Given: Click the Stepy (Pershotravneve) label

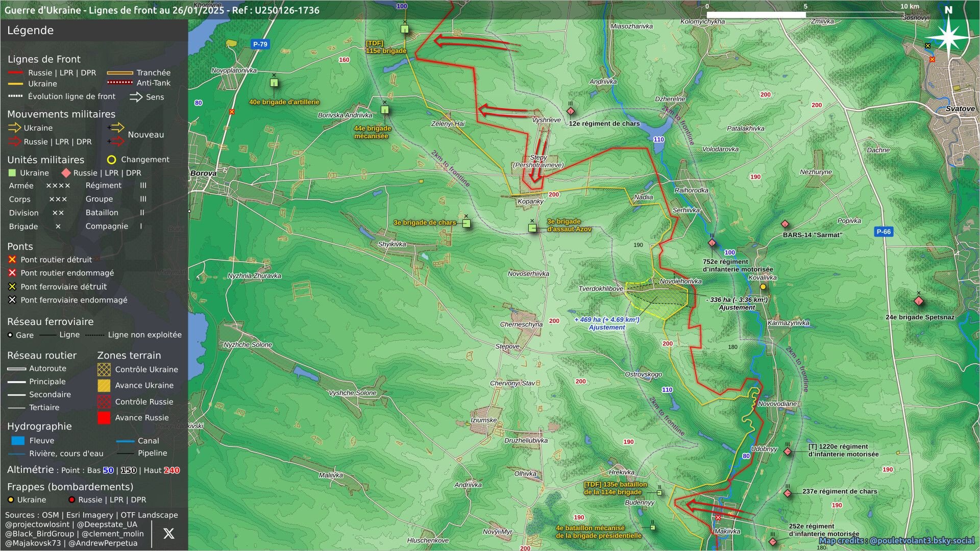Looking at the screenshot, I should click(538, 161).
